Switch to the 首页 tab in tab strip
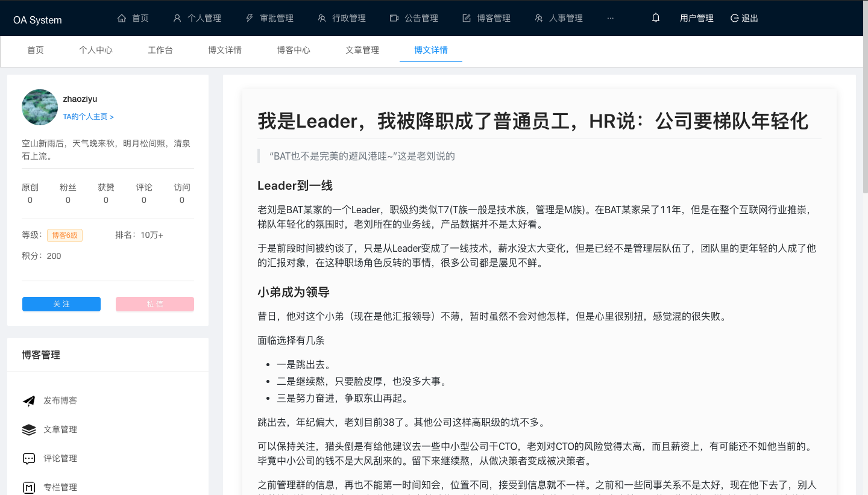This screenshot has height=495, width=868. 36,50
